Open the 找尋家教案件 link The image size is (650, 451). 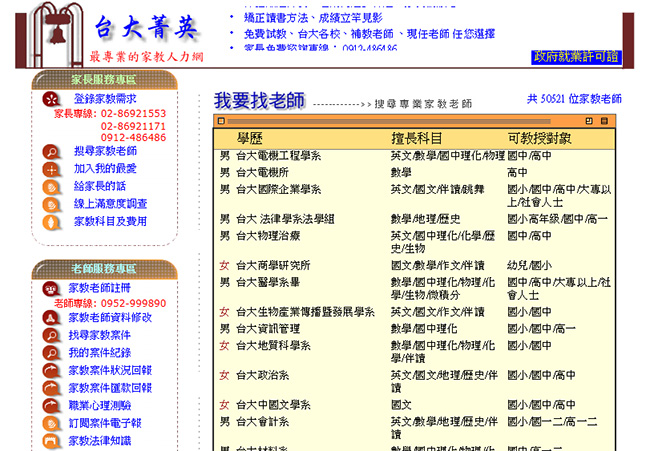(x=99, y=335)
